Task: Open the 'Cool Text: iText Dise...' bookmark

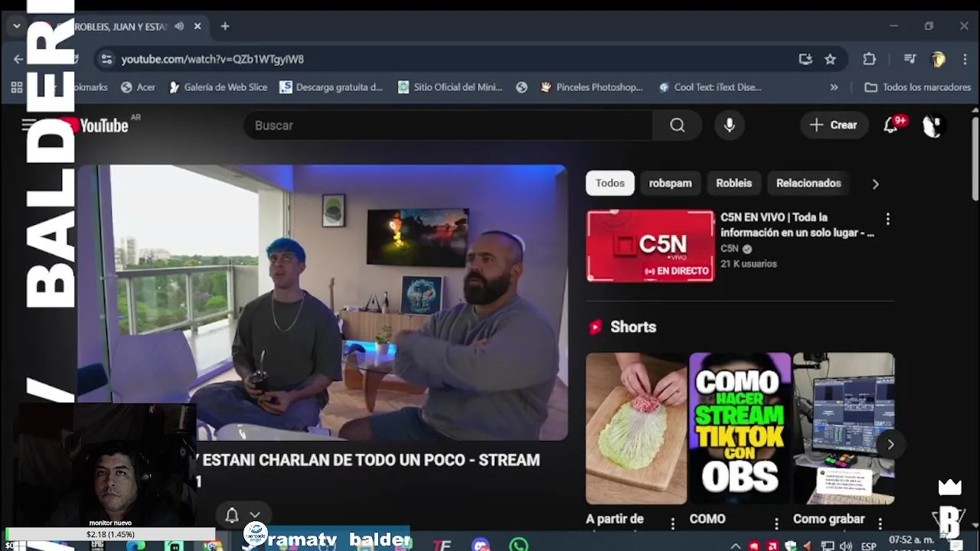Action: 710,87
